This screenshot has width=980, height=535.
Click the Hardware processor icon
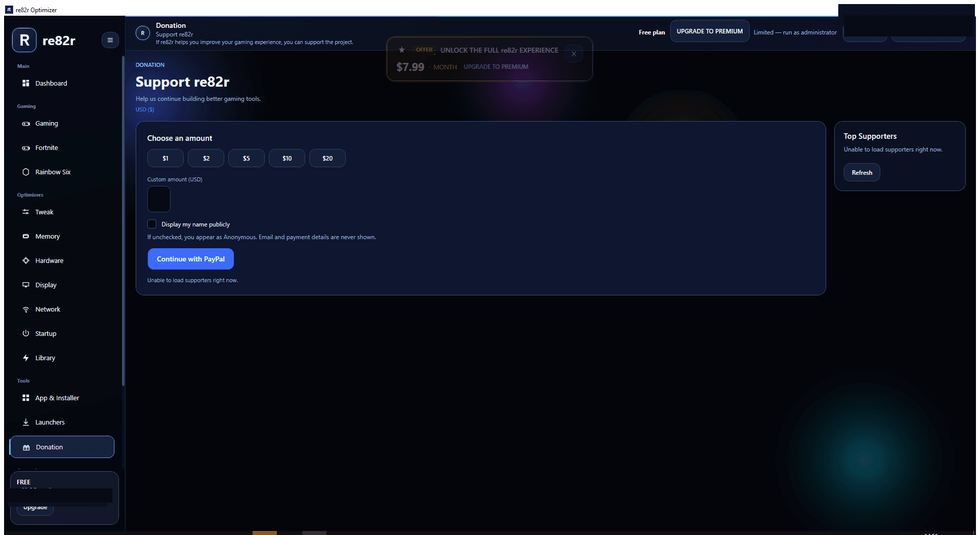point(26,260)
